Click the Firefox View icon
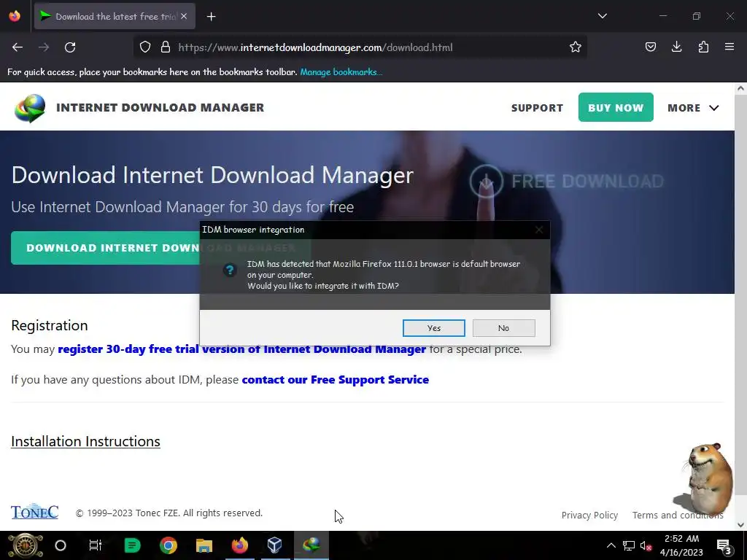This screenshot has width=747, height=560. tap(15, 16)
